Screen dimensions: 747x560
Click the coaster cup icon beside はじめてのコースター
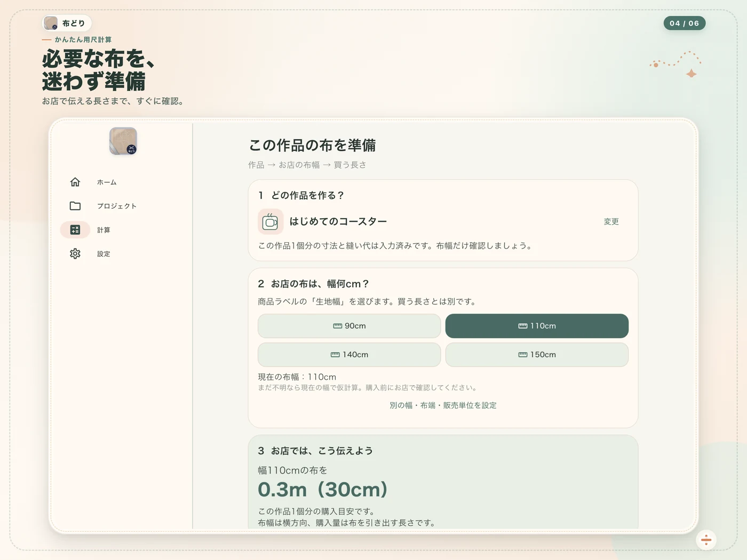click(271, 221)
